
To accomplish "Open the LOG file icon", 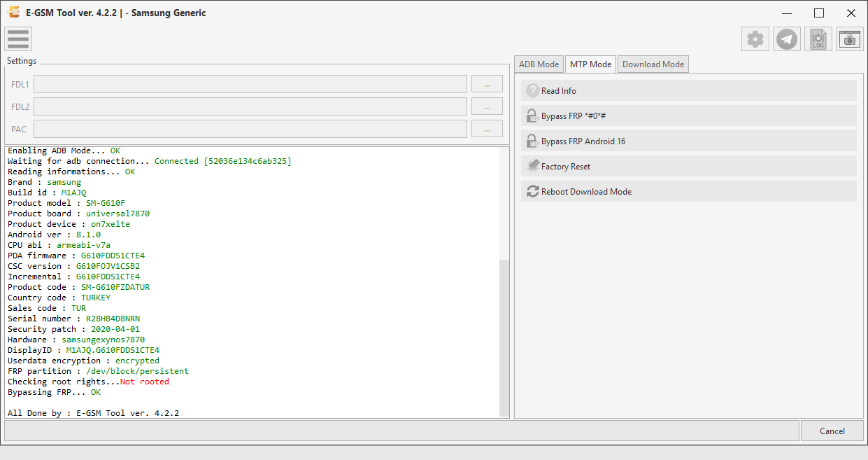I will click(818, 39).
